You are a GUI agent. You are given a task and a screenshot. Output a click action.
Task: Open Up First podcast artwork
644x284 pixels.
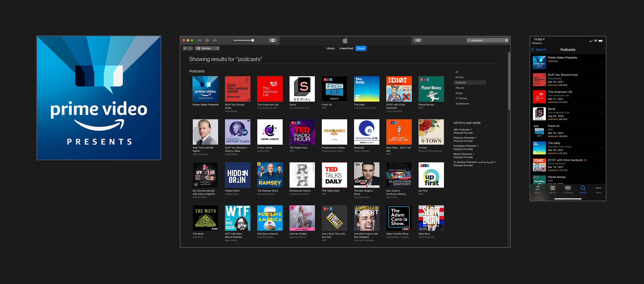(x=431, y=175)
